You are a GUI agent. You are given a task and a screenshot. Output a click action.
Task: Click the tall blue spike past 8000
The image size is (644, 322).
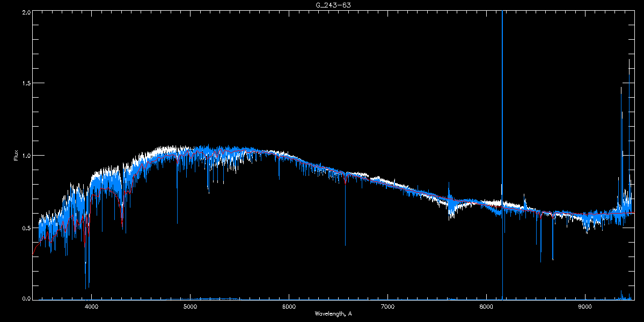[x=502, y=107]
